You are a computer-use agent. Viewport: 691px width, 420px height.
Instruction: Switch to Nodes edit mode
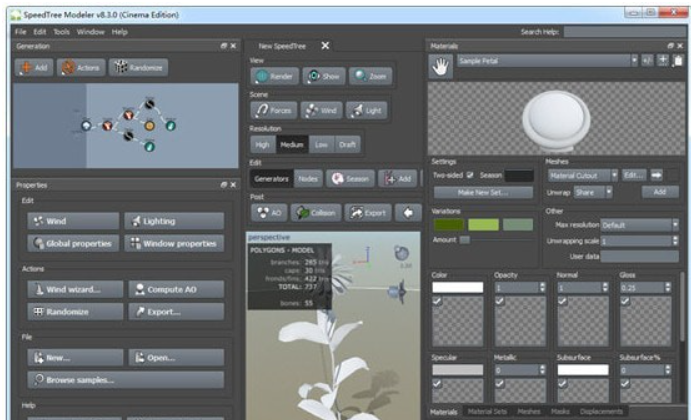coord(308,178)
